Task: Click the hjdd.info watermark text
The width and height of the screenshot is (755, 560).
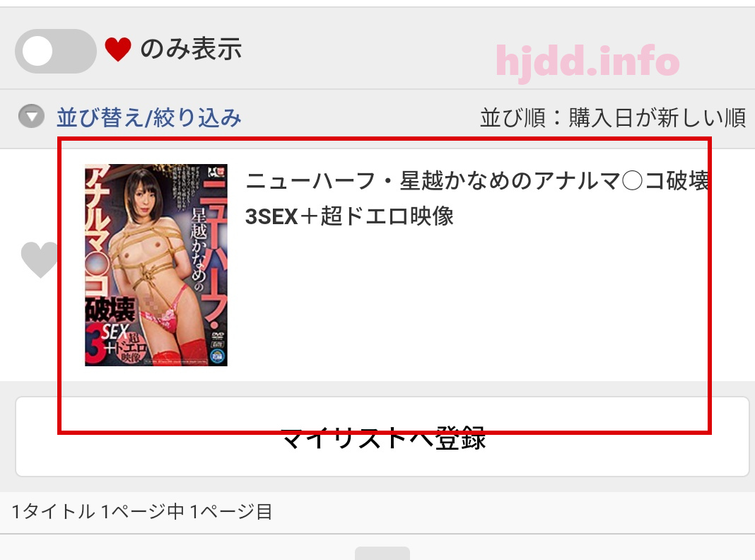Action: pyautogui.click(x=587, y=62)
